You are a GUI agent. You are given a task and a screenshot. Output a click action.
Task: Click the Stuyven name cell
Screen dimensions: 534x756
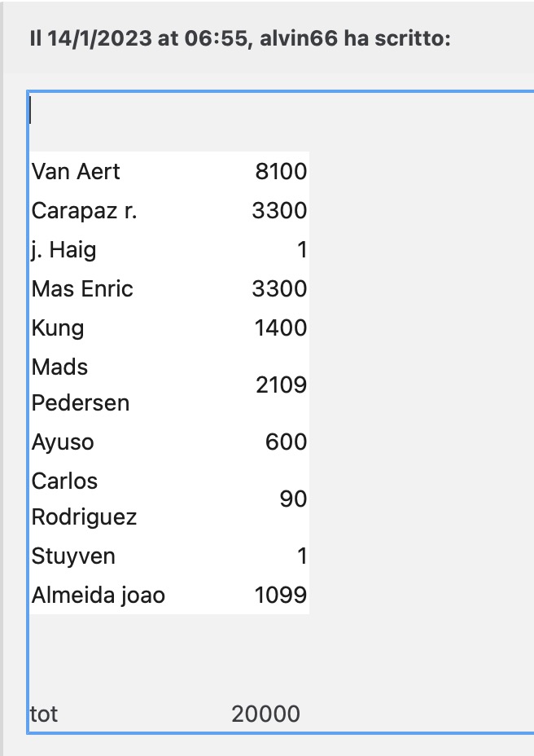tap(73, 556)
